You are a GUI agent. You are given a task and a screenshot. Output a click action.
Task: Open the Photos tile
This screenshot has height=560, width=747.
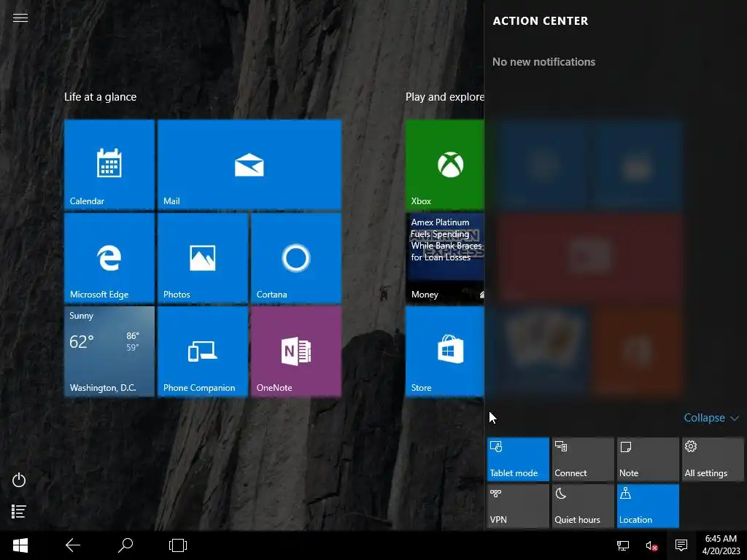203,257
